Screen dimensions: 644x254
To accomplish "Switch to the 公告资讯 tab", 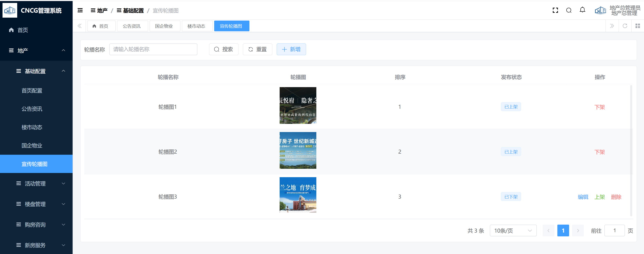I will tap(132, 26).
